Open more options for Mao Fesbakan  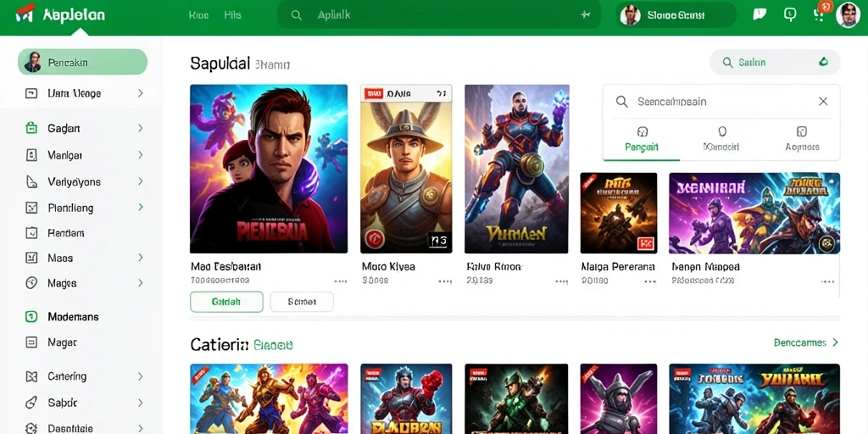341,281
